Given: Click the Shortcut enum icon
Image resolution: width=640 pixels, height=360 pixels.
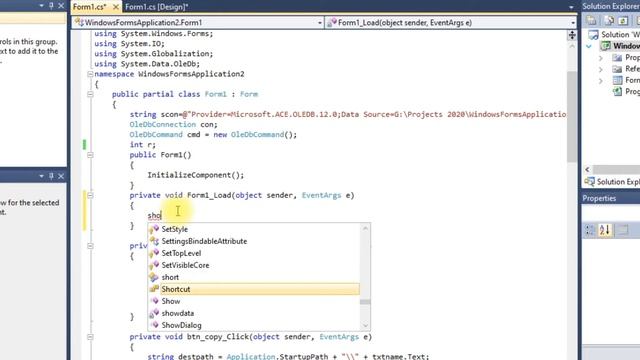Looking at the screenshot, I should 154,289.
